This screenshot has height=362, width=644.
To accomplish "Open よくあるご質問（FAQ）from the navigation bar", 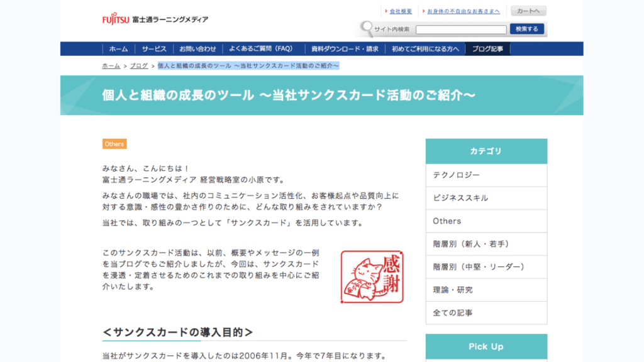I will tap(264, 48).
